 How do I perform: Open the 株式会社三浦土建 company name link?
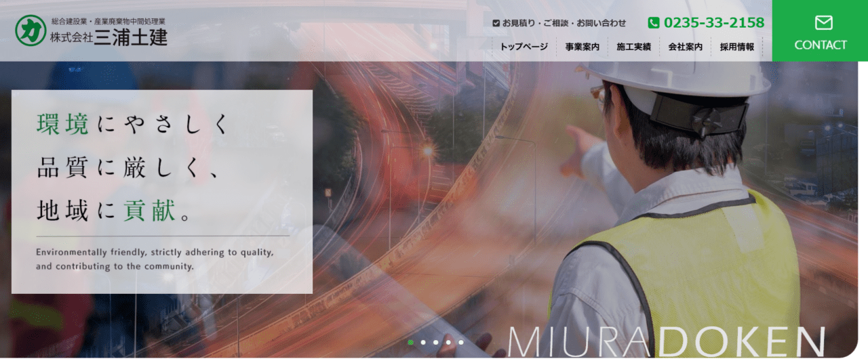108,38
